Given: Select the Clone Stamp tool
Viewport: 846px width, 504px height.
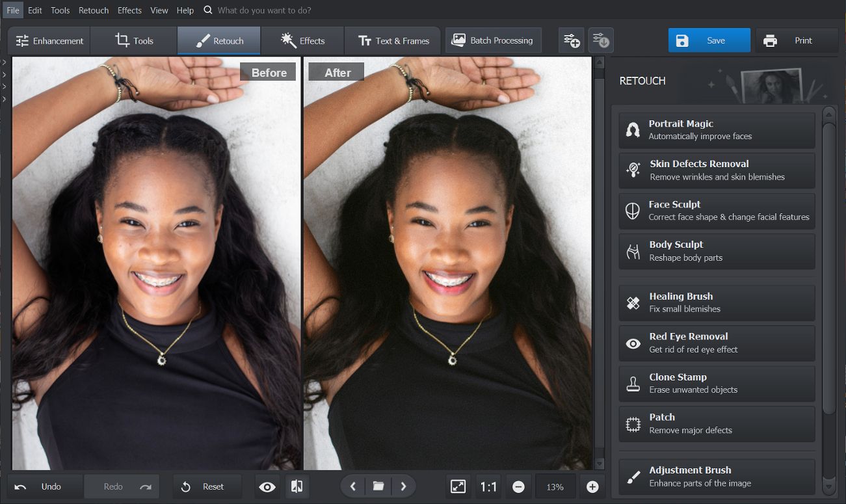Looking at the screenshot, I should 717,383.
